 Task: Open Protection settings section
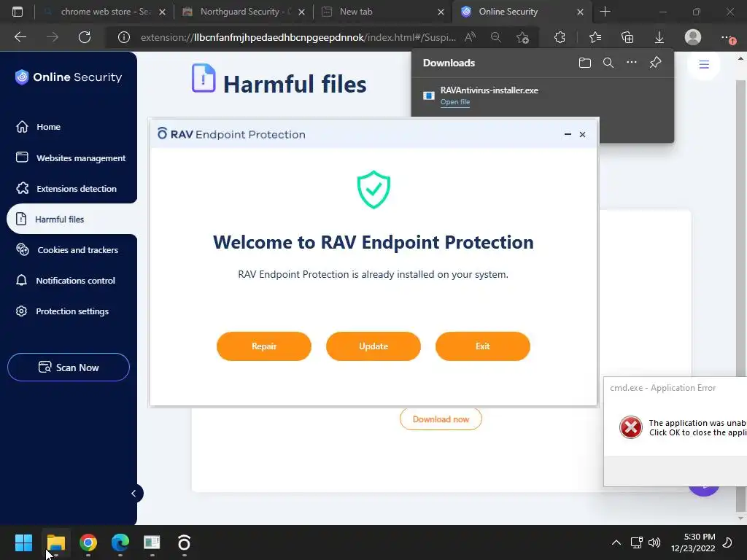tap(63, 311)
